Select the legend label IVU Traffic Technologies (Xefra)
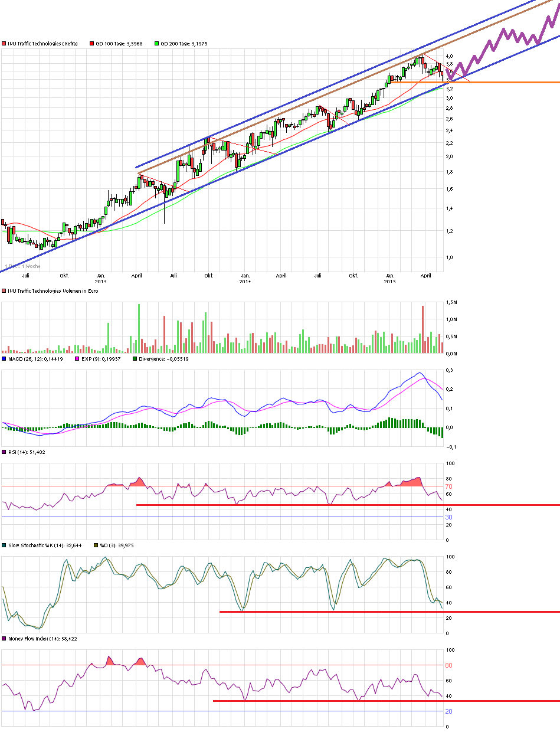 (42, 44)
